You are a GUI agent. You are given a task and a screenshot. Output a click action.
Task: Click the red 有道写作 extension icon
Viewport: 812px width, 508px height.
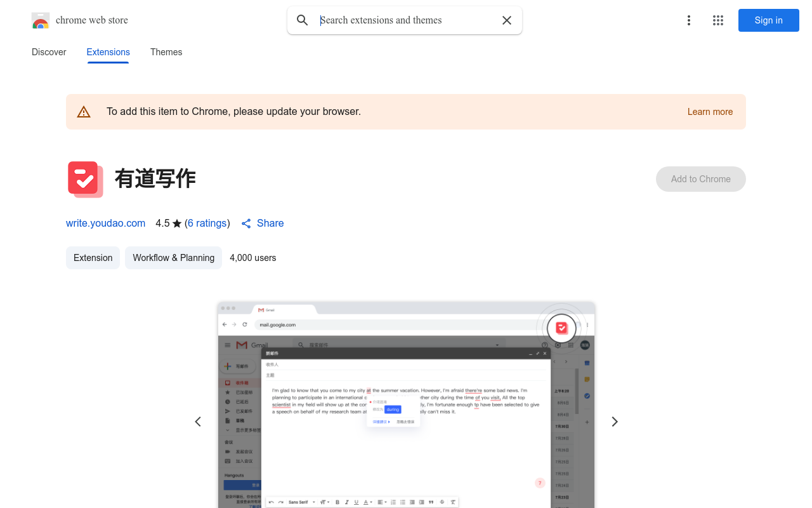[86, 179]
